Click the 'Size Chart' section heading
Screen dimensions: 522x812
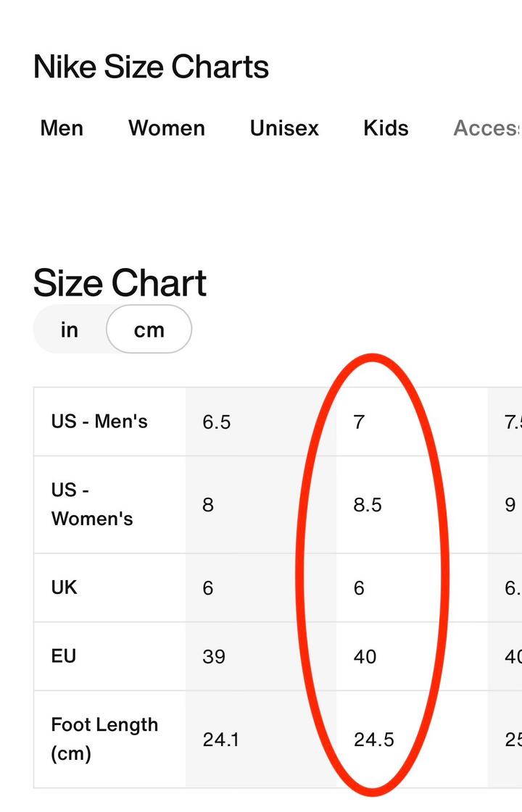[120, 282]
